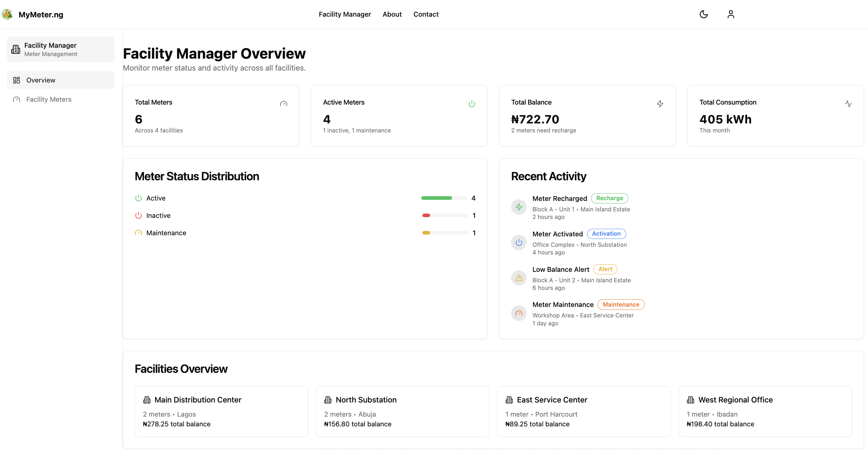Viewport: 868px width, 451px height.
Task: Click the power icon on Active Meters card
Action: (472, 104)
